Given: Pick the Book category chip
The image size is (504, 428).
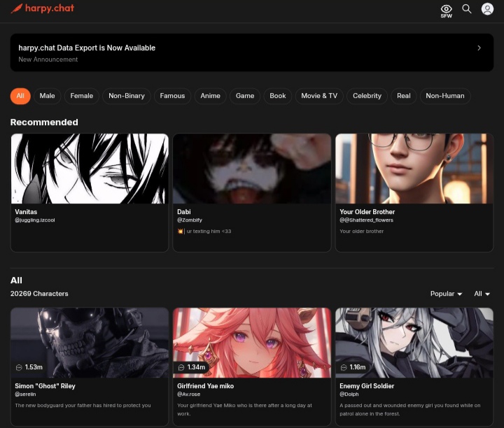Looking at the screenshot, I should click(x=278, y=96).
